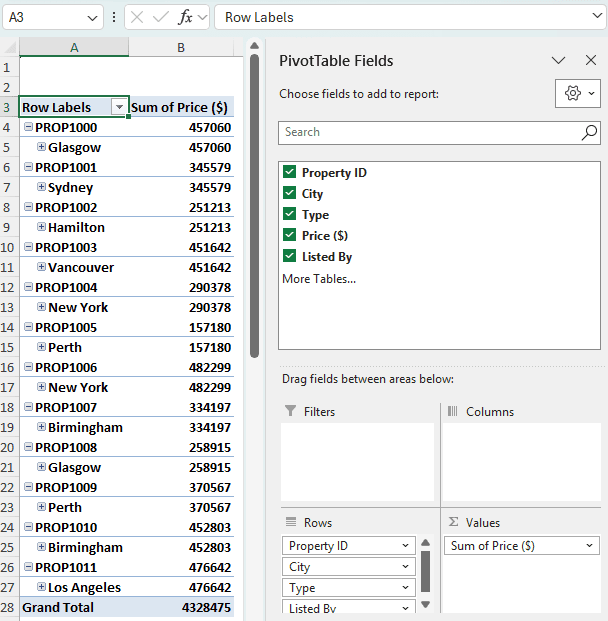Screen dimensions: 608x621
Task: Select column B header
Action: [x=181, y=48]
